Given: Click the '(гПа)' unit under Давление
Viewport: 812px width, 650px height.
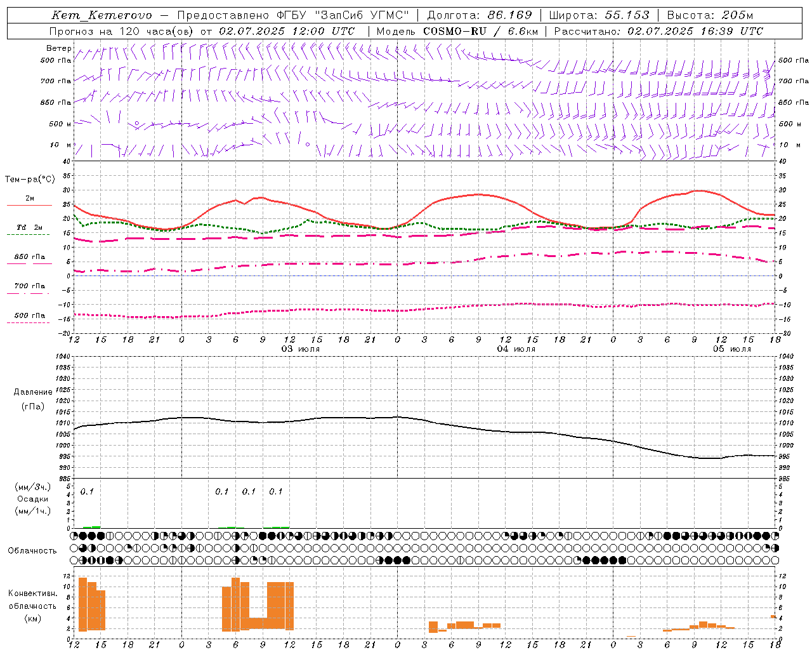Looking at the screenshot, I should pos(33,407).
